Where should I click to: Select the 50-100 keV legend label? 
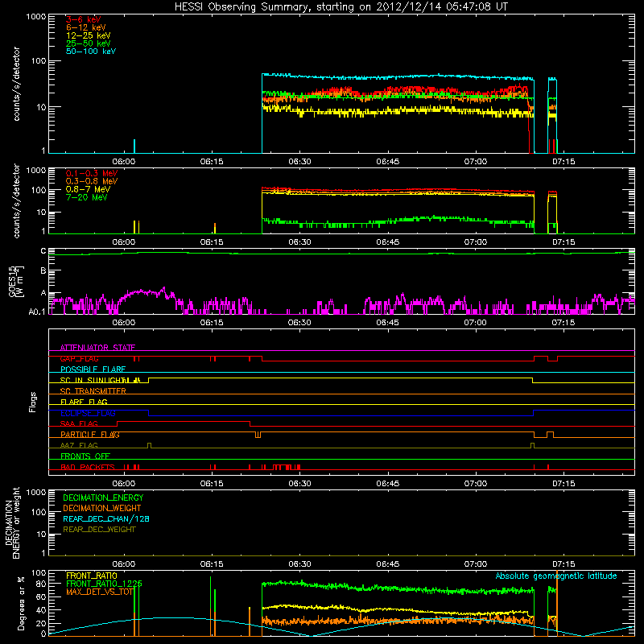(91, 52)
